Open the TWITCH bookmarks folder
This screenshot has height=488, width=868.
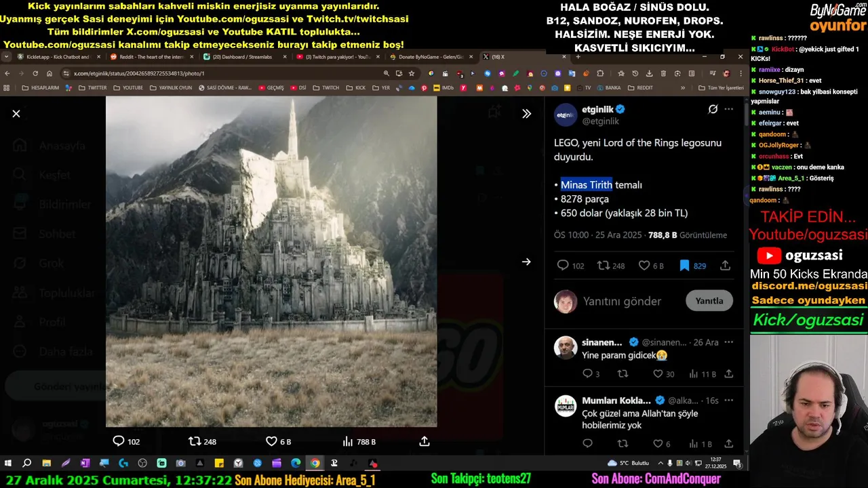coord(325,88)
